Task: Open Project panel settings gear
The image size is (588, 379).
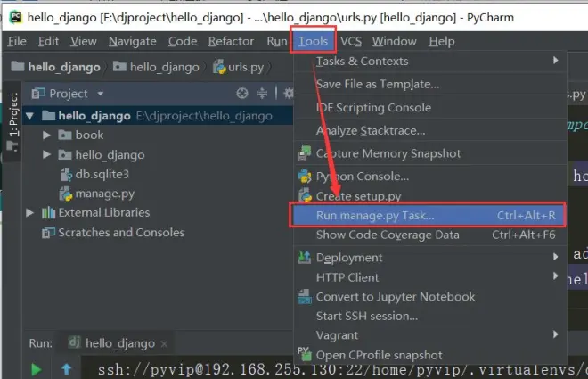Action: pyautogui.click(x=289, y=93)
